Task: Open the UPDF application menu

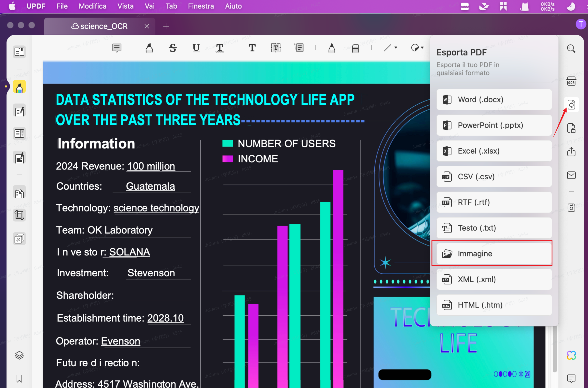Action: click(36, 6)
